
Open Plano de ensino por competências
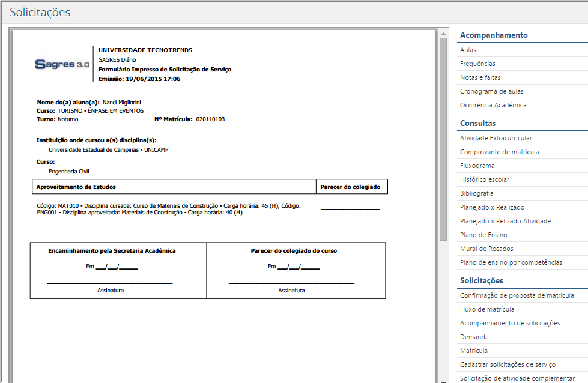511,262
